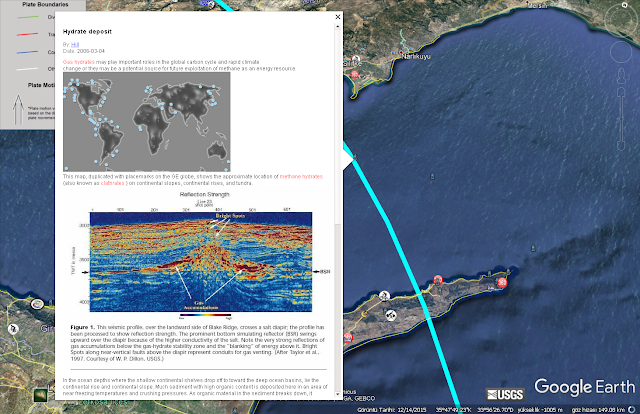
Task: Click the white placemark icon at Silifke
Action: tap(356, 60)
